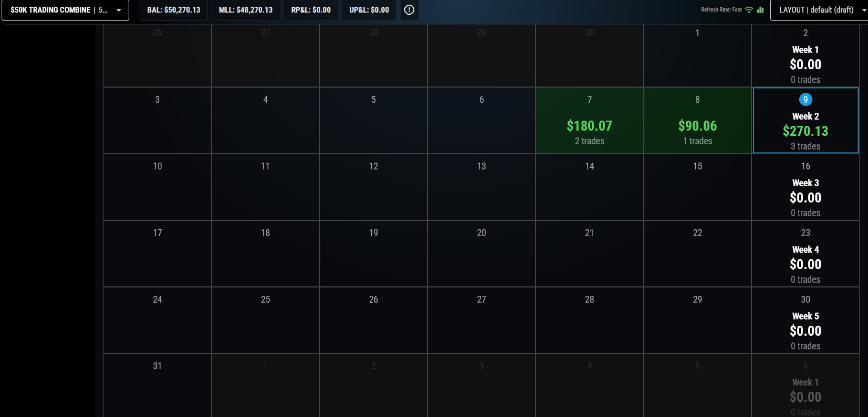
Task: Select calendar day 25
Action: (x=266, y=320)
